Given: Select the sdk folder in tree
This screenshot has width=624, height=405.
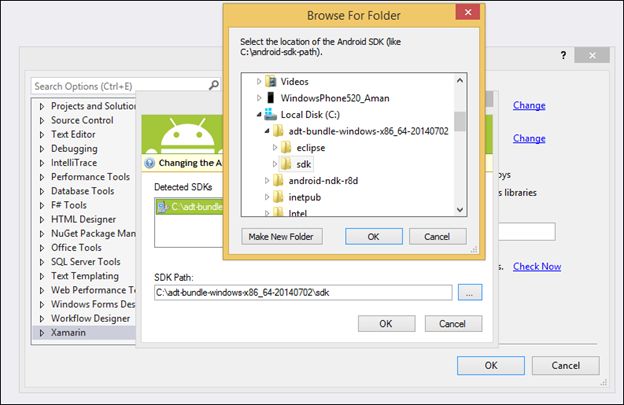Looking at the screenshot, I should [303, 164].
